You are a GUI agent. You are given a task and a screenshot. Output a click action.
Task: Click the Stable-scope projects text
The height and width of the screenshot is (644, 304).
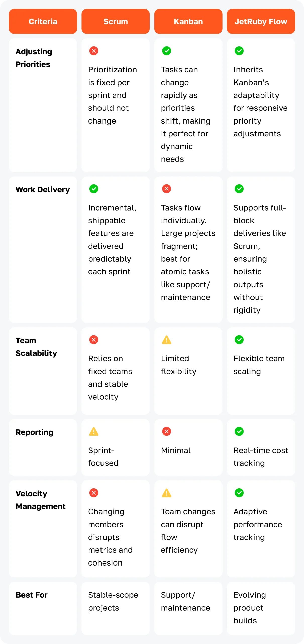pos(113,601)
